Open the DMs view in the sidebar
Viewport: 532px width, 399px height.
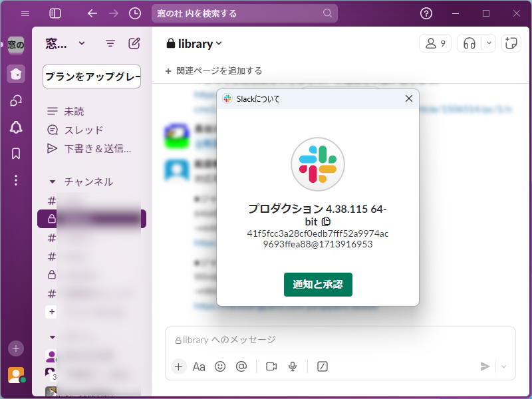[15, 100]
